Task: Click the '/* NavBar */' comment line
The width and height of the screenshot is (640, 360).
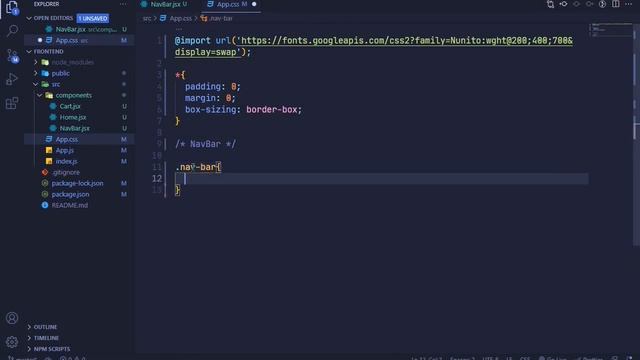Action: [x=205, y=144]
